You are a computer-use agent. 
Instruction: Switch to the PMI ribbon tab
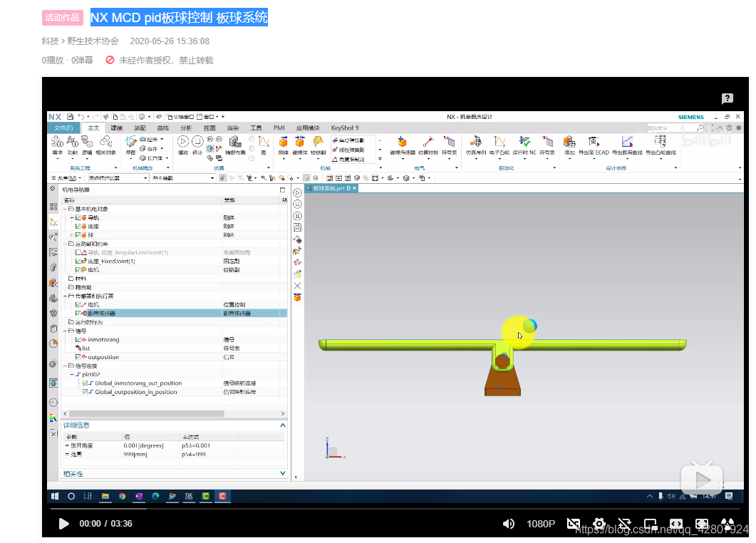(279, 128)
